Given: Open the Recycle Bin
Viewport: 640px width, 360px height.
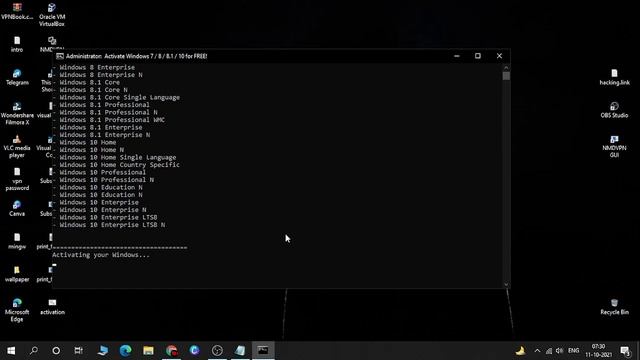Looking at the screenshot, I should coord(614,307).
